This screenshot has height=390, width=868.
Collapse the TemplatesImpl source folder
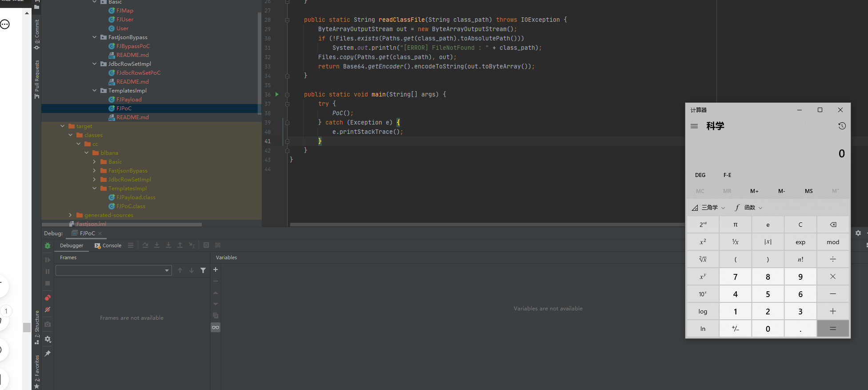click(x=94, y=91)
